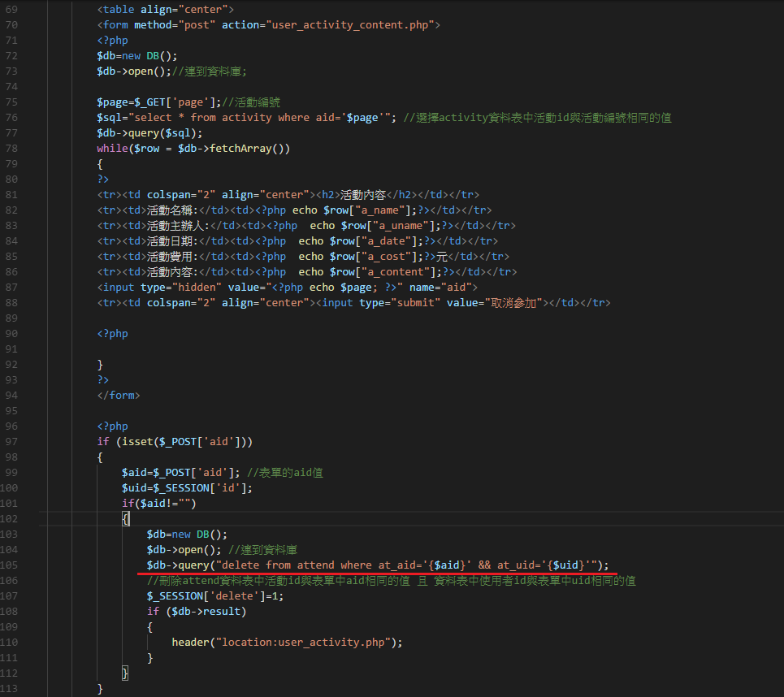The width and height of the screenshot is (784, 697).
Task: Click line number 105 in gutter
Action: point(9,565)
